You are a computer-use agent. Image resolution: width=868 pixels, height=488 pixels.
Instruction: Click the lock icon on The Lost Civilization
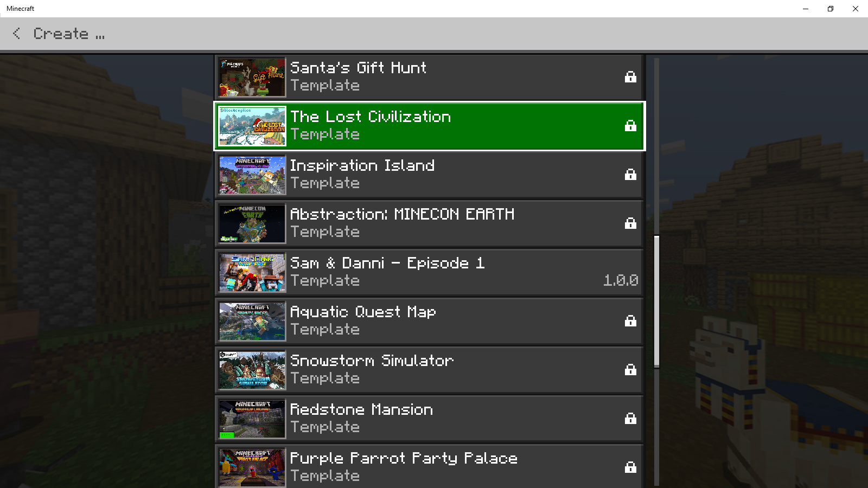(630, 126)
